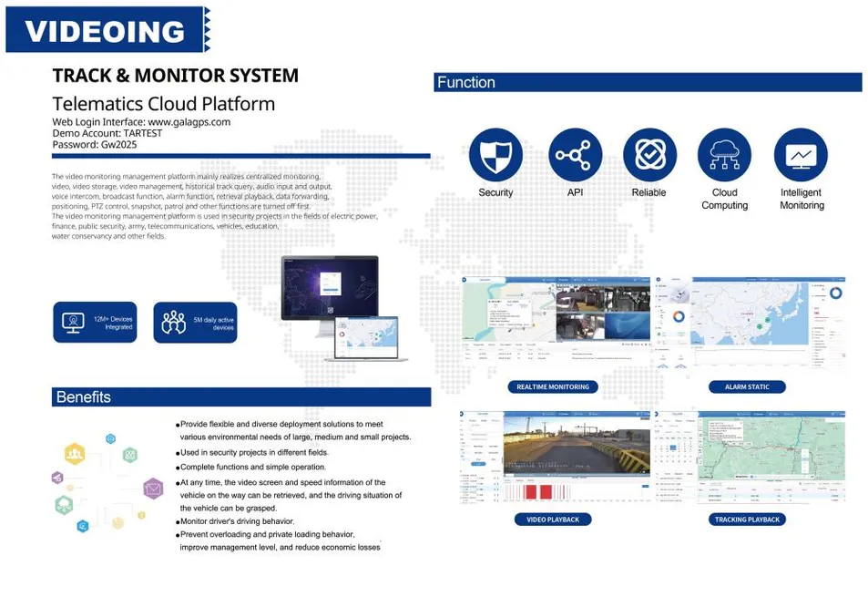
Task: Click the yellow people-group hexagon icon
Action: [x=74, y=454]
